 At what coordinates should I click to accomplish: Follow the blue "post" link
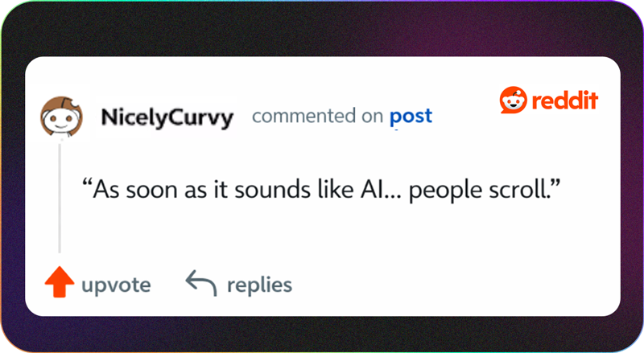pos(411,117)
